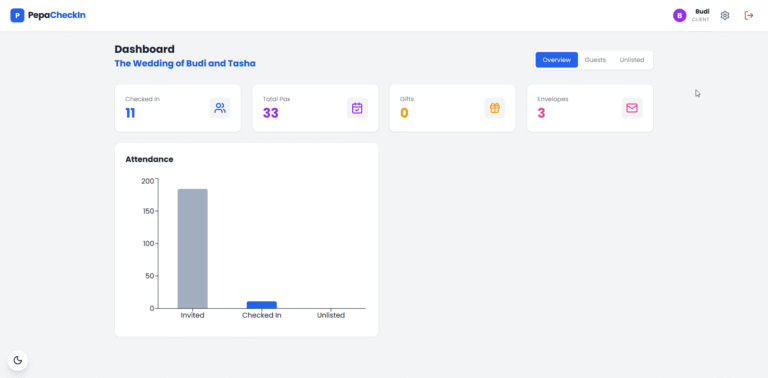The width and height of the screenshot is (768, 378).
Task: Click the Gifts present icon
Action: coord(495,108)
